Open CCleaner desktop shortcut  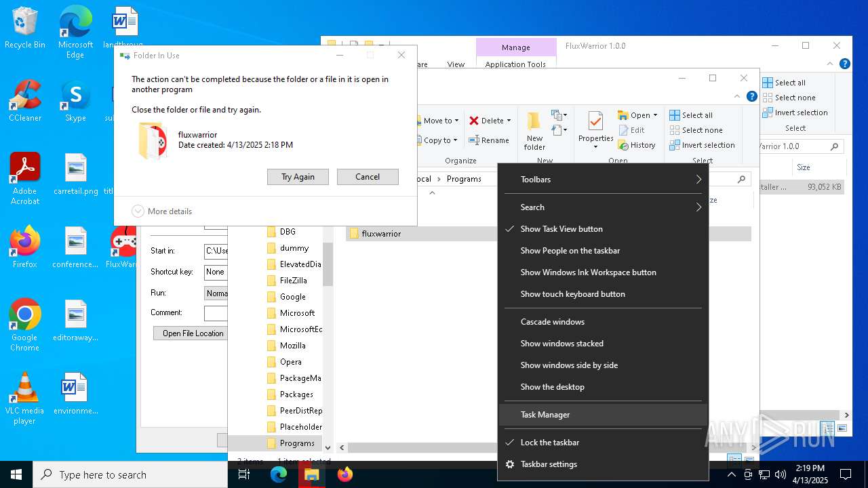coord(24,100)
